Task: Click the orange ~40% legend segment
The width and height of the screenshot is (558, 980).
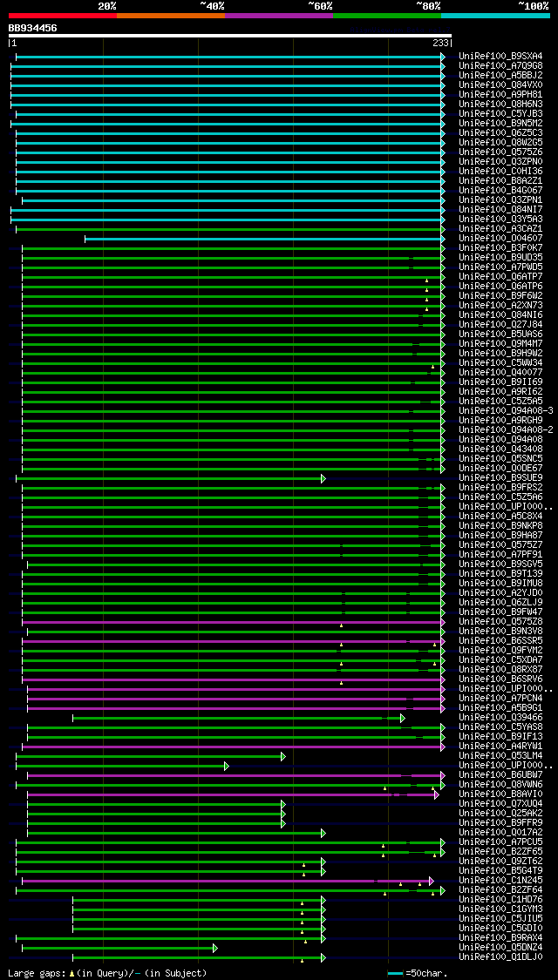Action: click(x=171, y=15)
